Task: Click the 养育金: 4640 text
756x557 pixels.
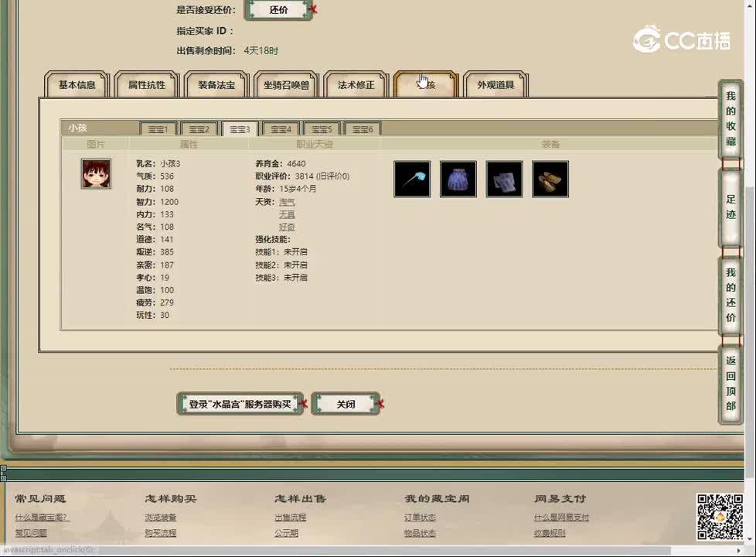Action: tap(281, 164)
